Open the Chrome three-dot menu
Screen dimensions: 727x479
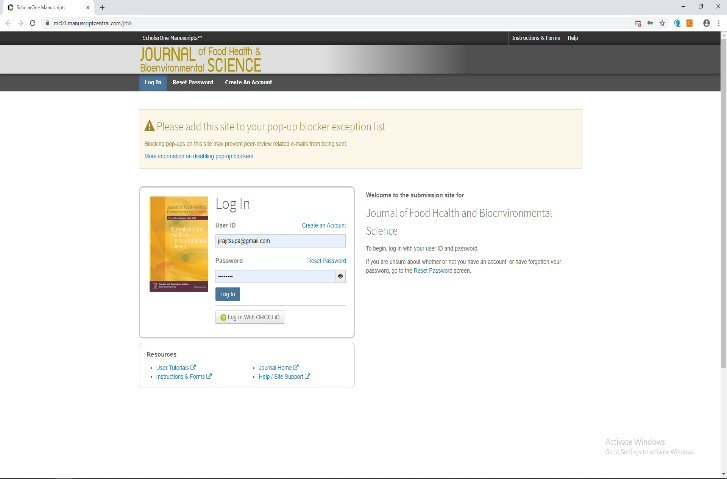coord(719,23)
